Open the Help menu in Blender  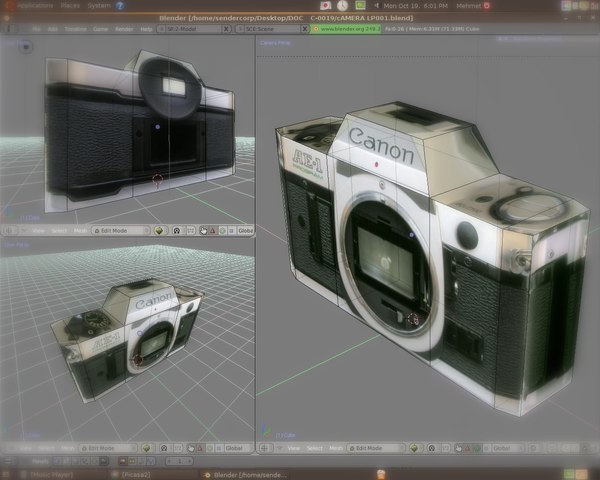click(146, 29)
